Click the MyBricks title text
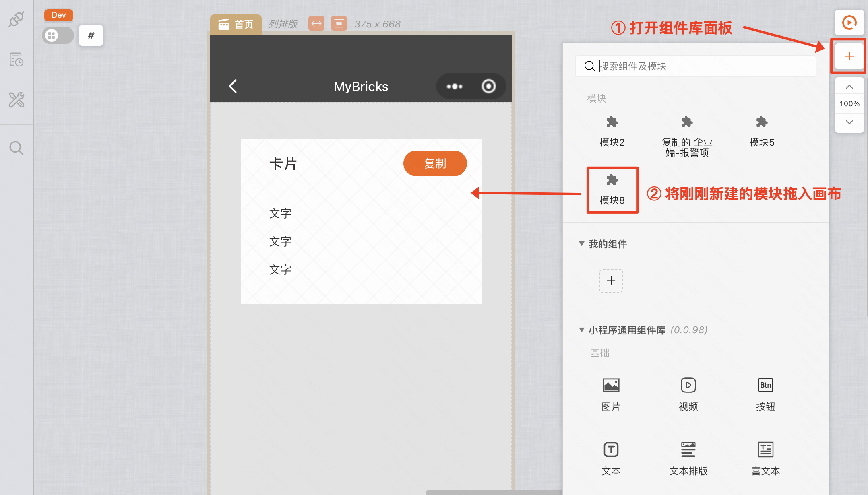The image size is (868, 495). click(361, 87)
